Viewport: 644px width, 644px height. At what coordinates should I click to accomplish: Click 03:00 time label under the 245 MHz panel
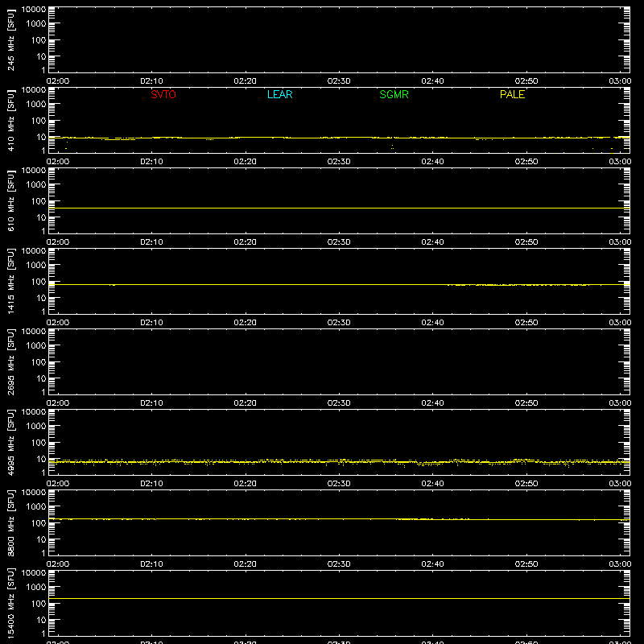click(x=620, y=81)
